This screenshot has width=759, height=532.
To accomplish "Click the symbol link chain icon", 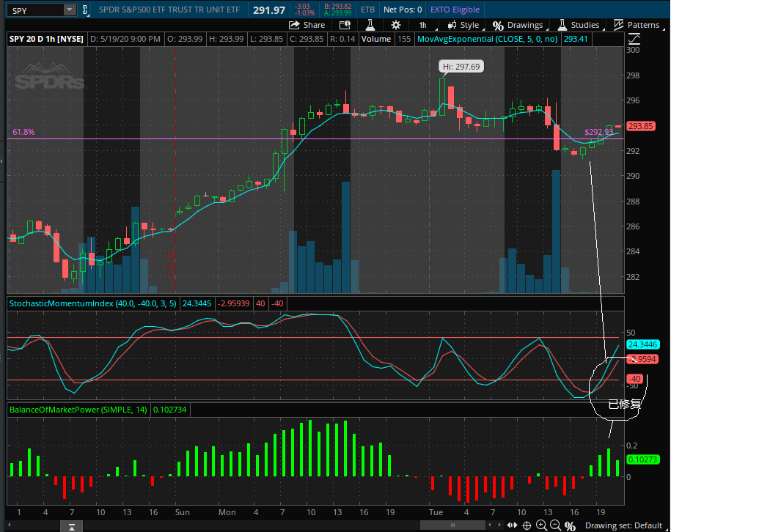I will pos(85,10).
